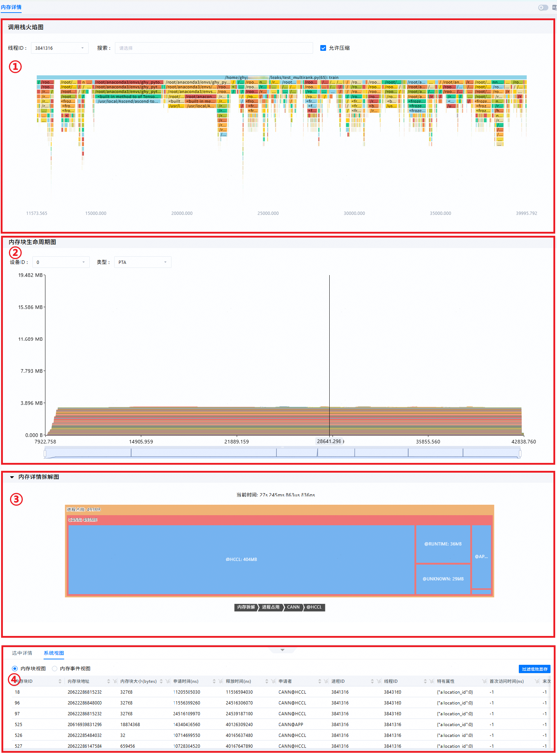
Task: Open the 类型 dropdown showing PTA
Action: (x=143, y=262)
